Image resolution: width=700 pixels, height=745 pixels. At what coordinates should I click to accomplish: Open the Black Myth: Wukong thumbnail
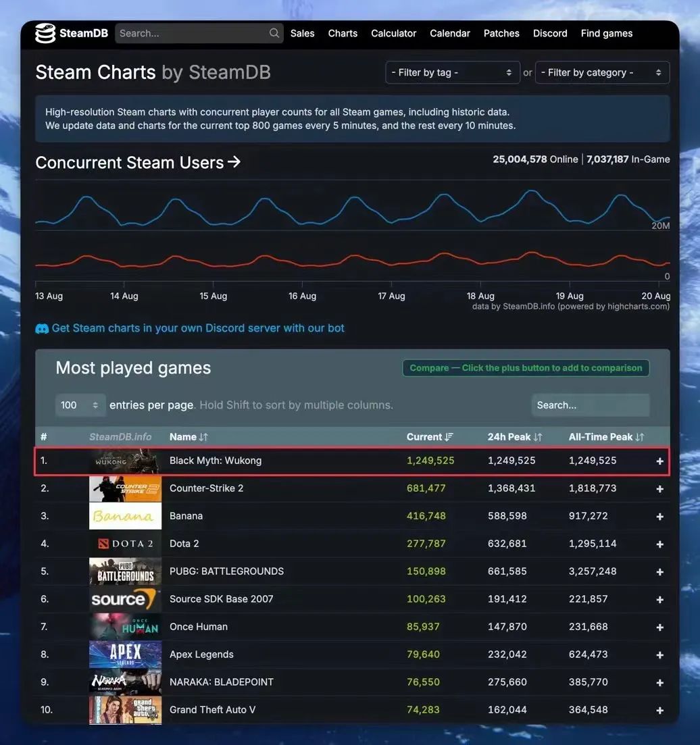[x=125, y=461]
